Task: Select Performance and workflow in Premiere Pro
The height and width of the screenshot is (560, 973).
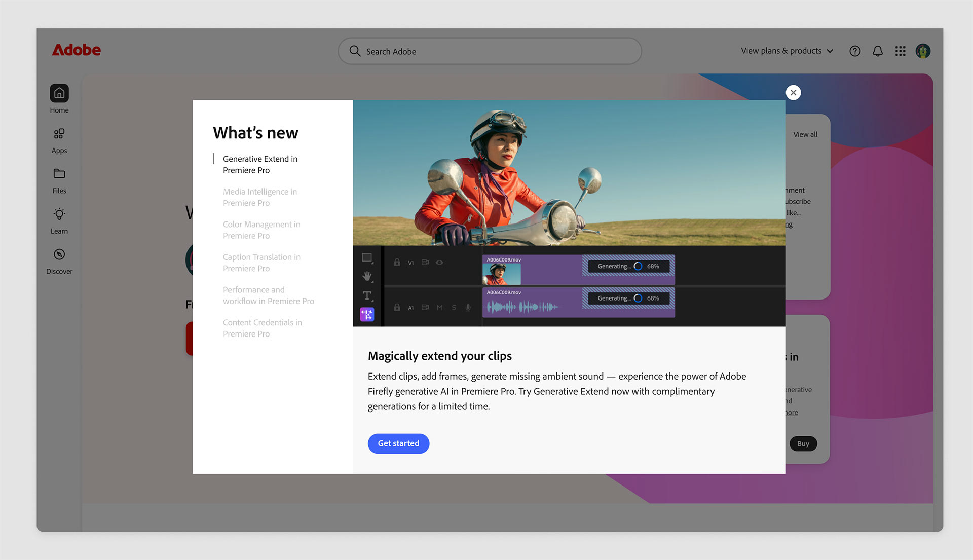Action: pyautogui.click(x=269, y=295)
